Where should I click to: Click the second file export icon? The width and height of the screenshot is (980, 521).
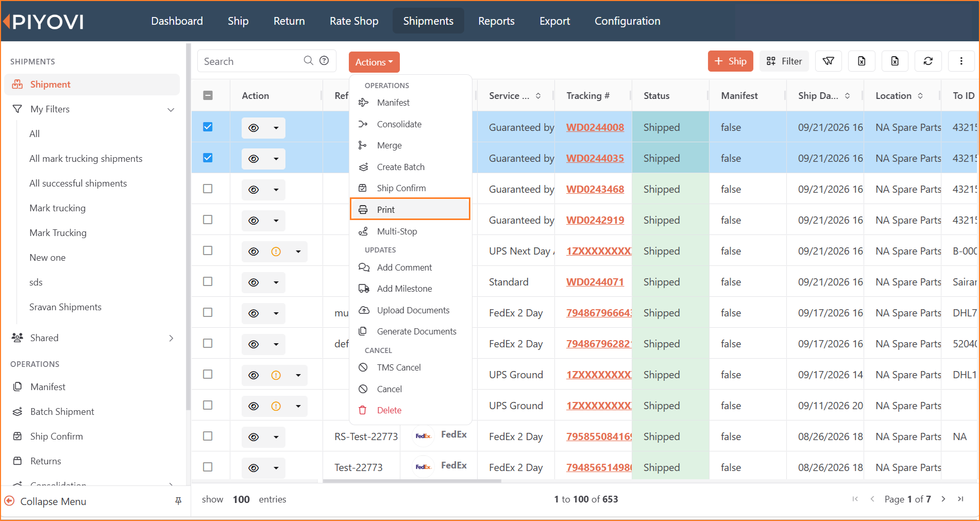pos(895,61)
